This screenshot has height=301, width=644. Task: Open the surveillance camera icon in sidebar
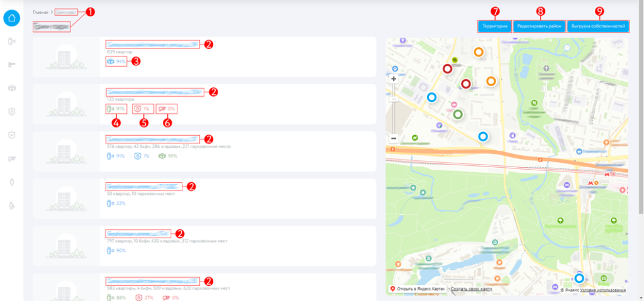11,158
